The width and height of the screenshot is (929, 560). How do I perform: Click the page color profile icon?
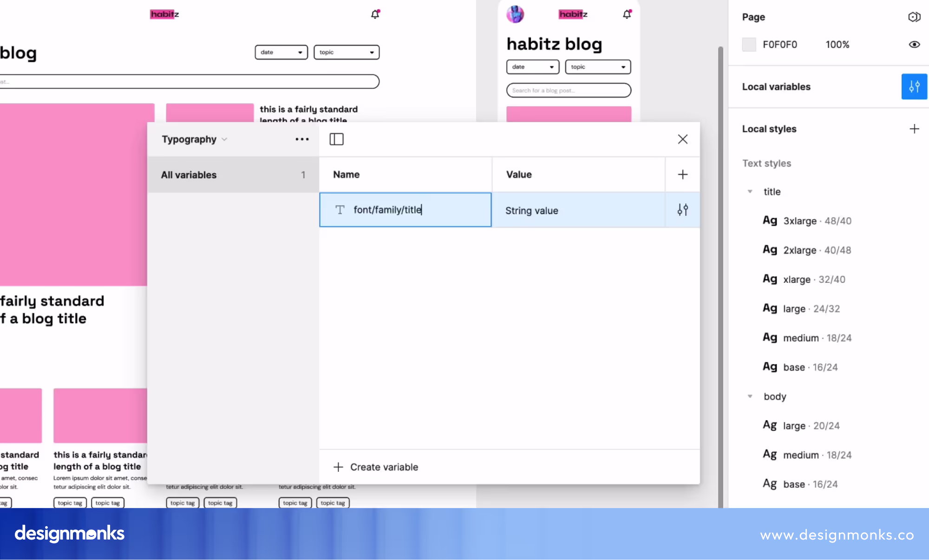click(914, 17)
